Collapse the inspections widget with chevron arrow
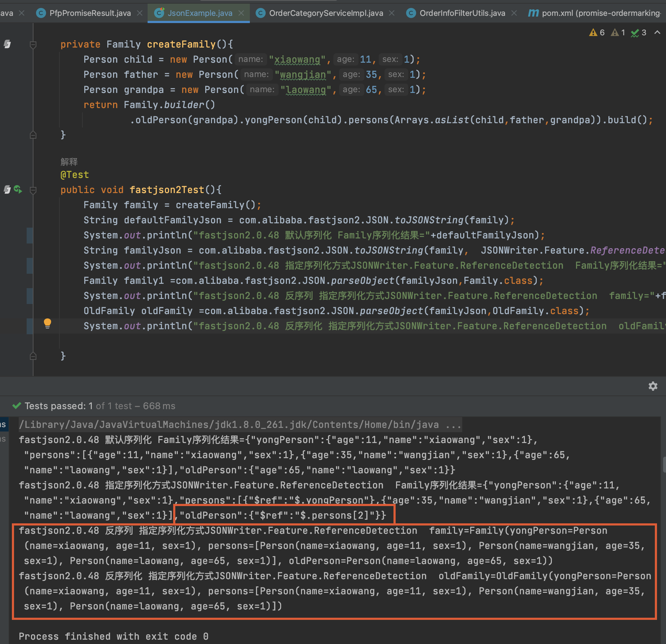The image size is (666, 644). click(x=658, y=32)
